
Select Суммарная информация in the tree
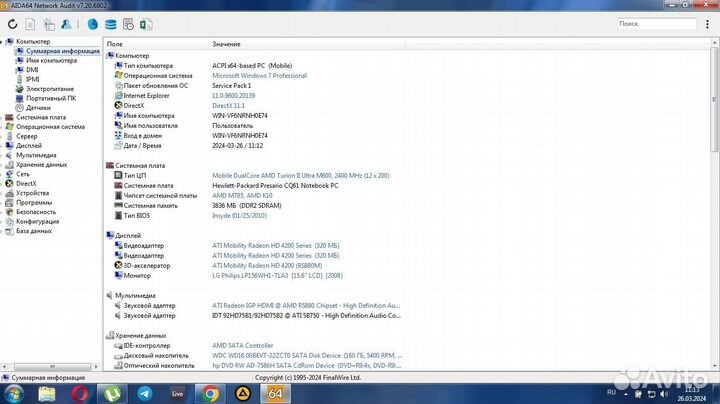tap(62, 51)
